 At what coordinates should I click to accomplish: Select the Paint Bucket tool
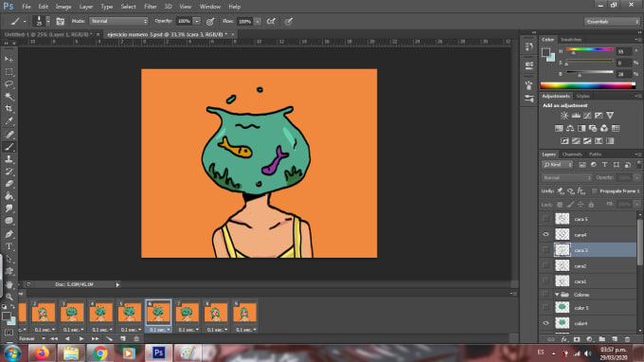[9, 196]
